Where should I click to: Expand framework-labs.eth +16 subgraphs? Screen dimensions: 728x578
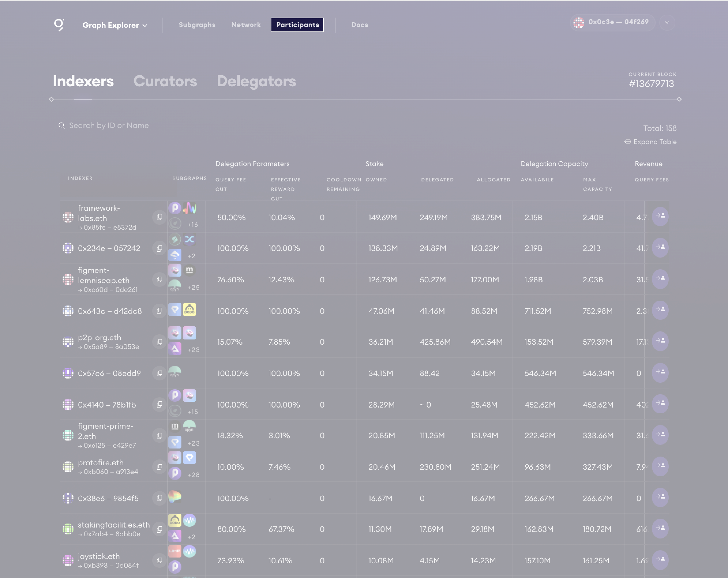tap(193, 224)
